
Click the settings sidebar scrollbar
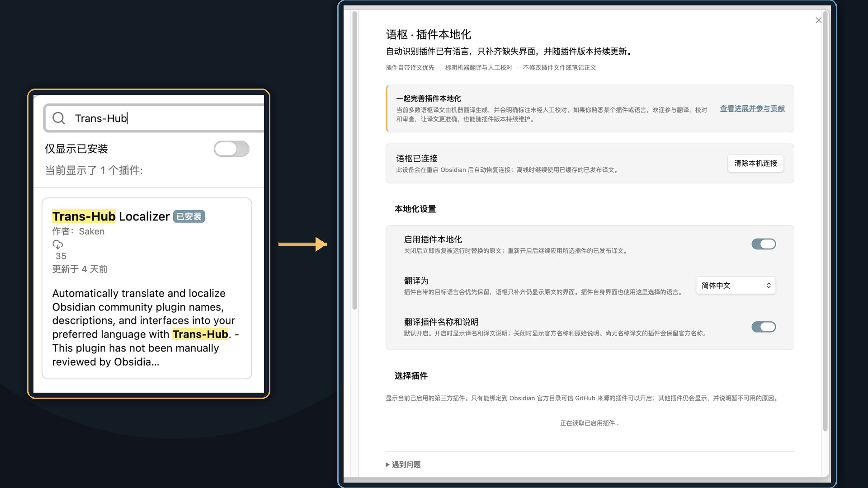355,160
